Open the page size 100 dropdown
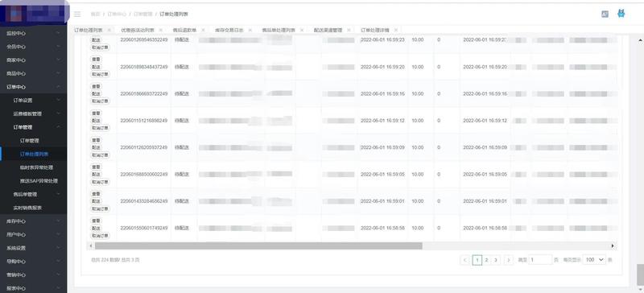 pyautogui.click(x=594, y=260)
